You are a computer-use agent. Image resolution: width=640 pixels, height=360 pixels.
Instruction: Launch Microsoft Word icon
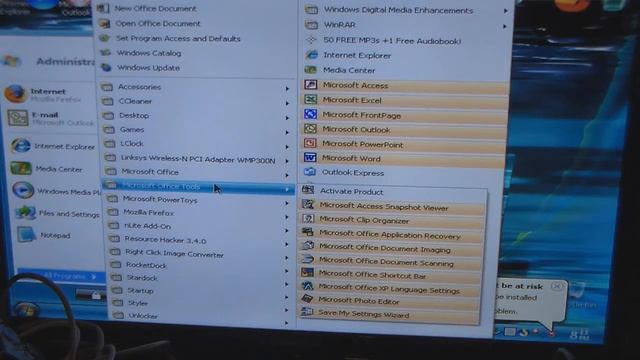[310, 158]
